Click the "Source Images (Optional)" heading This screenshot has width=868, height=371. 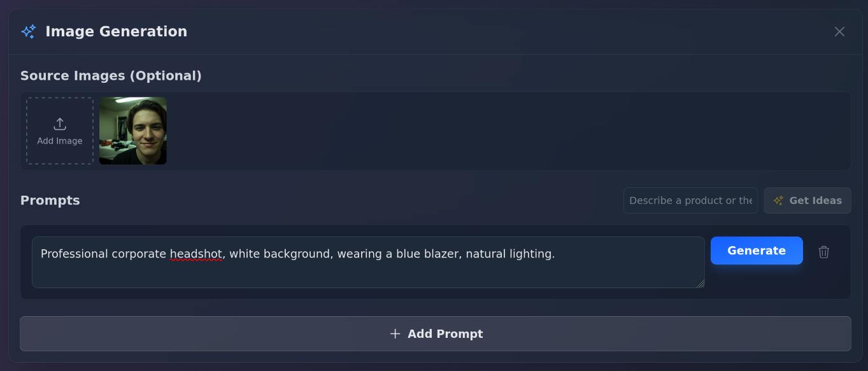pos(111,76)
